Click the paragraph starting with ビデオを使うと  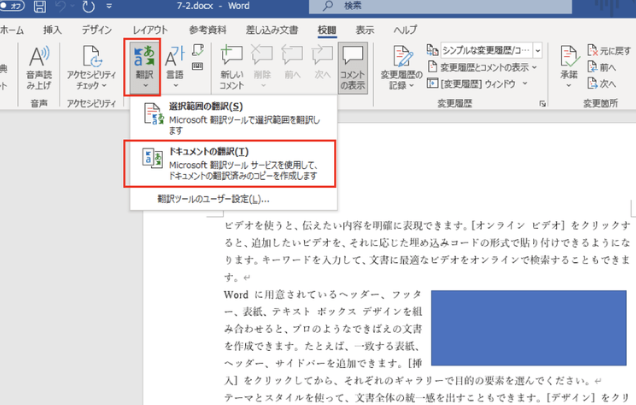pos(427,251)
